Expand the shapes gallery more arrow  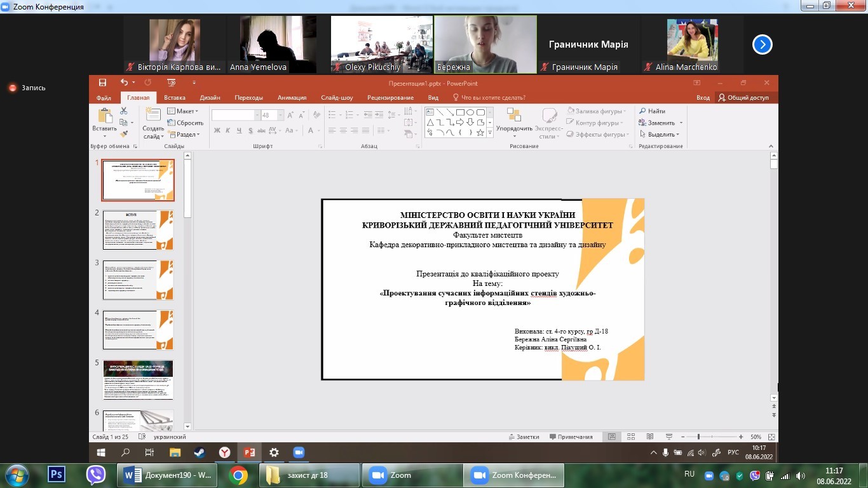click(x=490, y=133)
